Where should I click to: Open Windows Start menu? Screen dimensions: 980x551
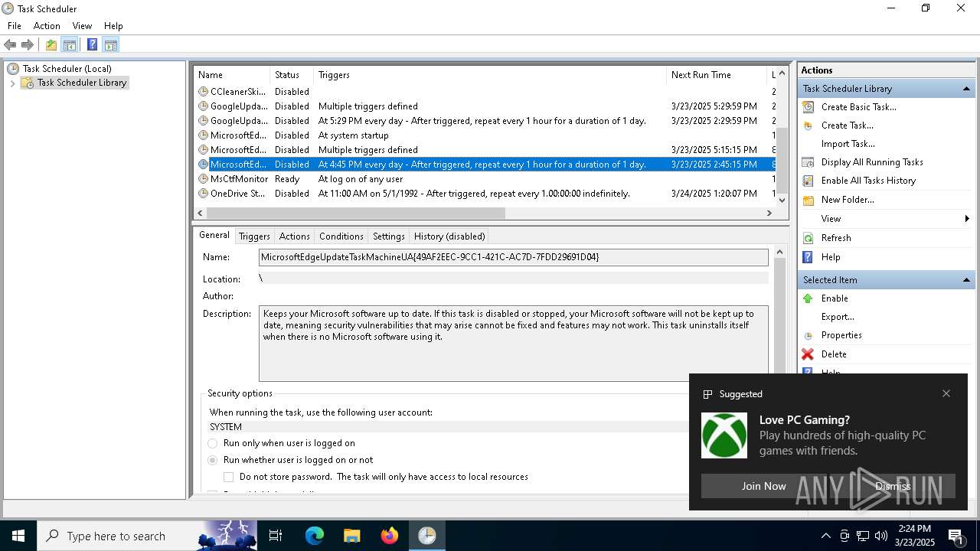18,536
